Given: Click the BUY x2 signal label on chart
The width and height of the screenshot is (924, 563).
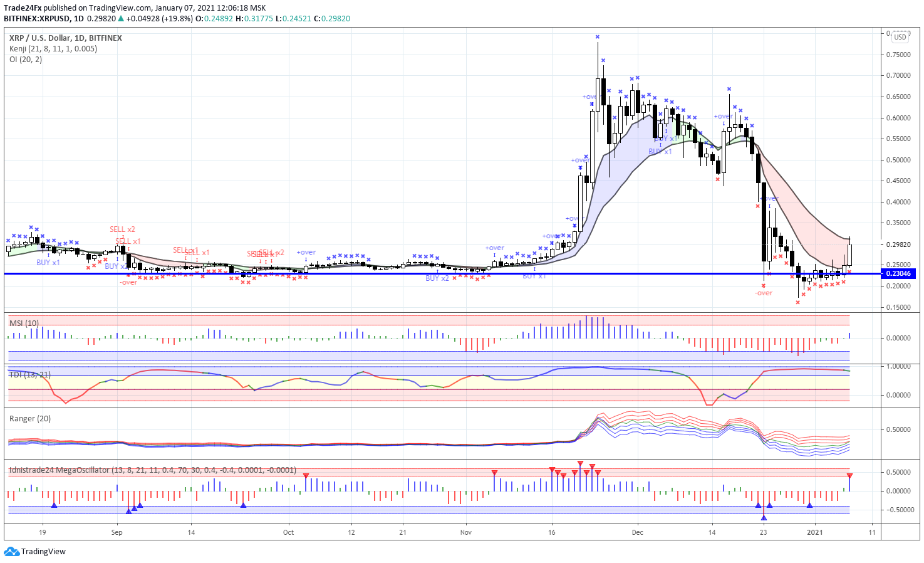Looking at the screenshot, I should point(437,278).
